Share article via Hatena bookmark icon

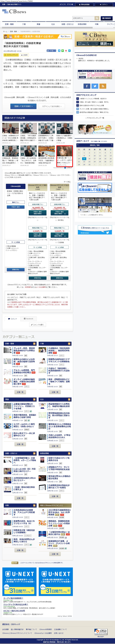coord(69,51)
